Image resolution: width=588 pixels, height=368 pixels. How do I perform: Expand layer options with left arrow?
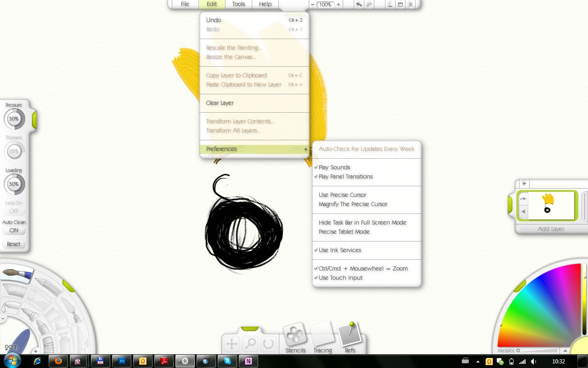(x=523, y=212)
